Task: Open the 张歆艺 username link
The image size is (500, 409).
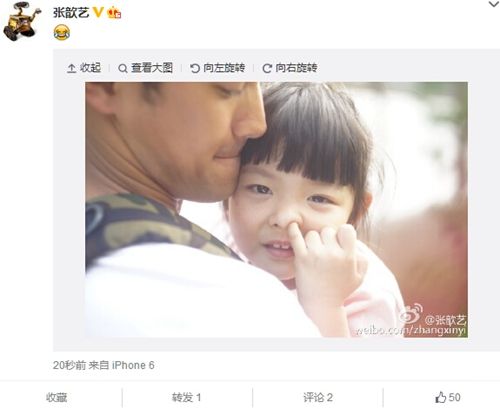Action: (71, 12)
